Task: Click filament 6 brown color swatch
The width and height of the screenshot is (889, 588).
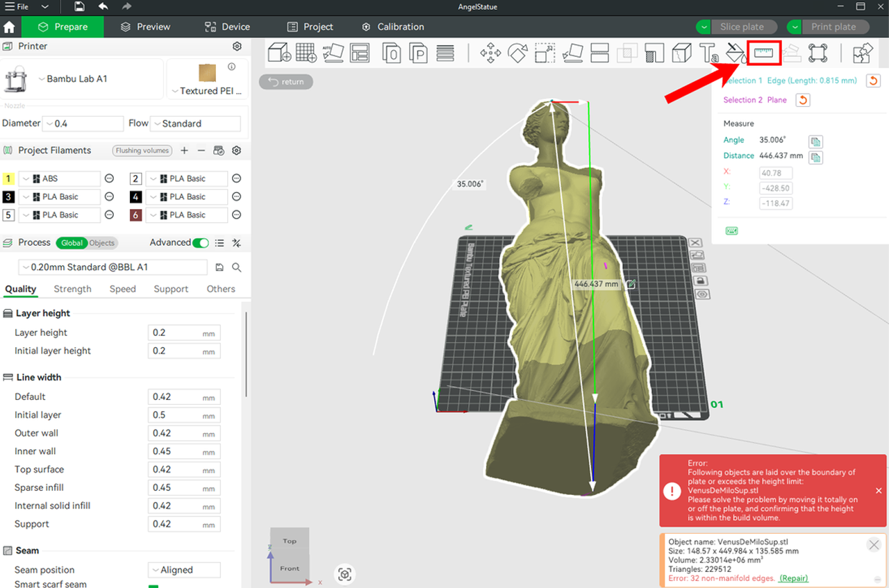Action: point(135,215)
